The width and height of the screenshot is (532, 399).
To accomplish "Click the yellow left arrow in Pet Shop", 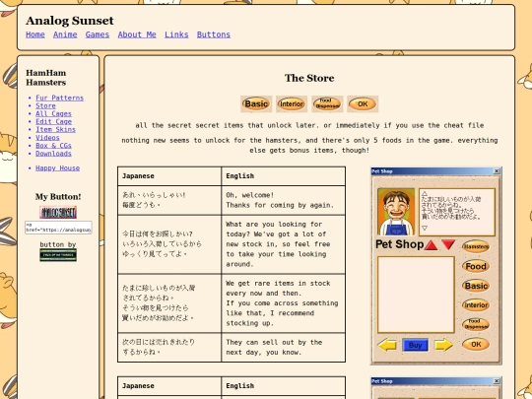I will pyautogui.click(x=387, y=345).
